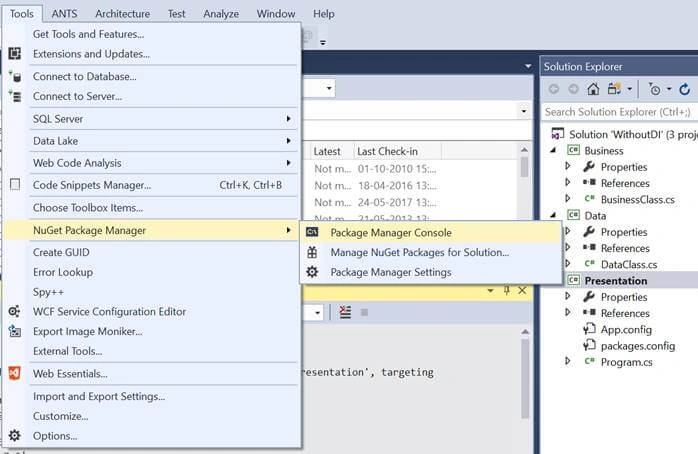
Task: Select the Presentation project node
Action: pos(616,280)
